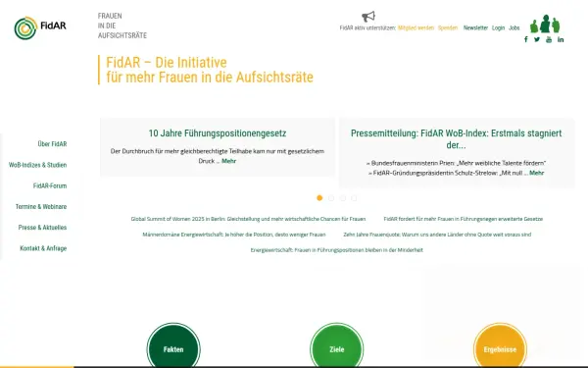This screenshot has height=368, width=588.
Task: Open Über FidAR in side menu
Action: click(52, 144)
